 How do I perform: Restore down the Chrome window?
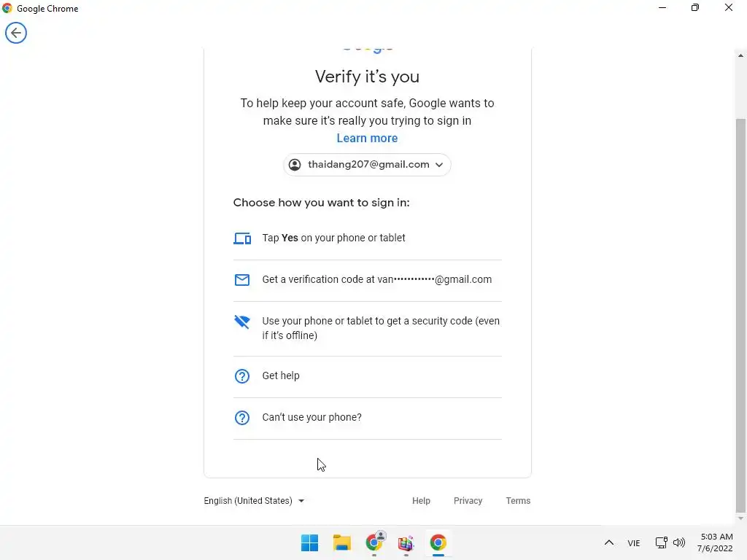[695, 7]
